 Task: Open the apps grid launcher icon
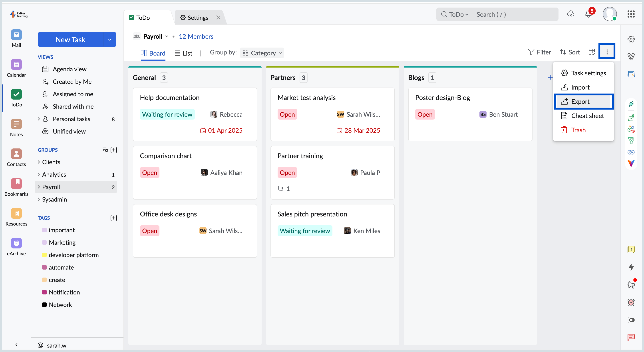[631, 14]
